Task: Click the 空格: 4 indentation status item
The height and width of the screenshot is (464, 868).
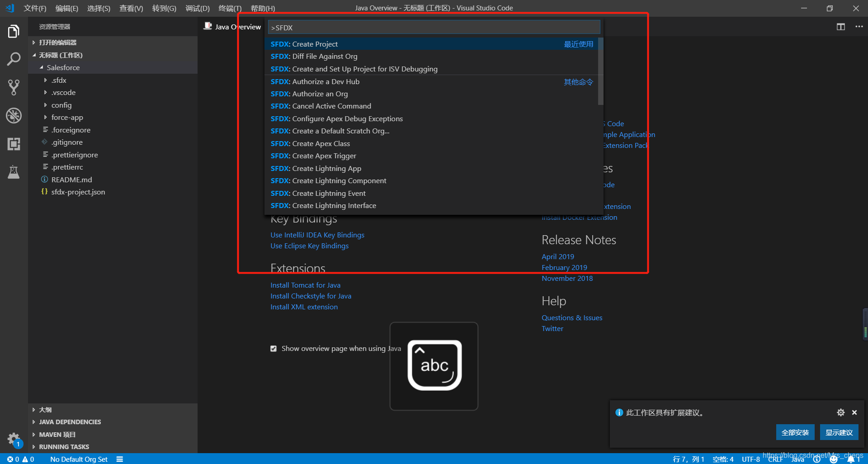Action: point(723,459)
